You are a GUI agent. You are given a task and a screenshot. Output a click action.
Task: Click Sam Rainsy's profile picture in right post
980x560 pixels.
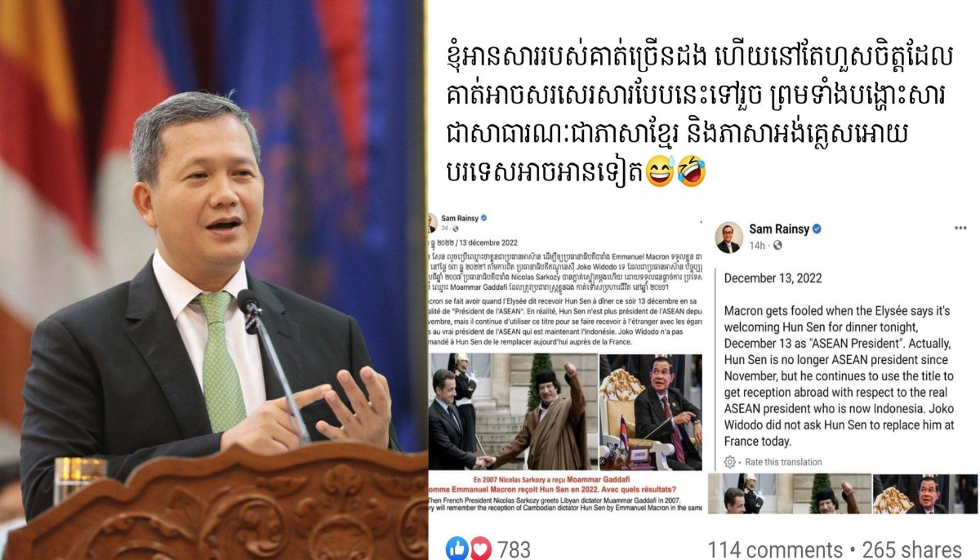tap(728, 237)
